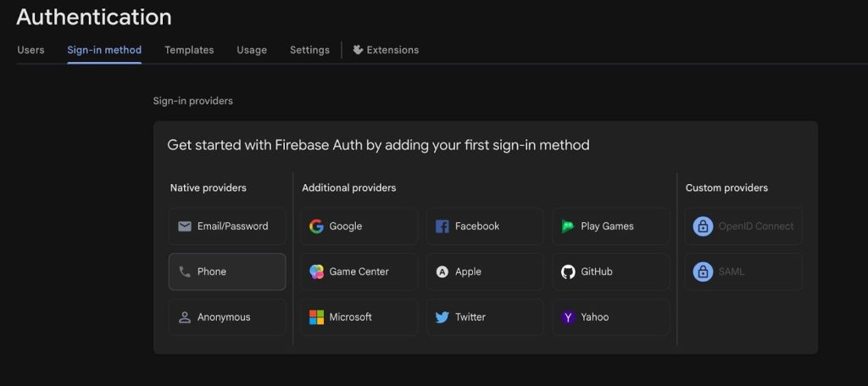Select the Anonymous sign-in provider
The width and height of the screenshot is (868, 386).
pyautogui.click(x=227, y=316)
